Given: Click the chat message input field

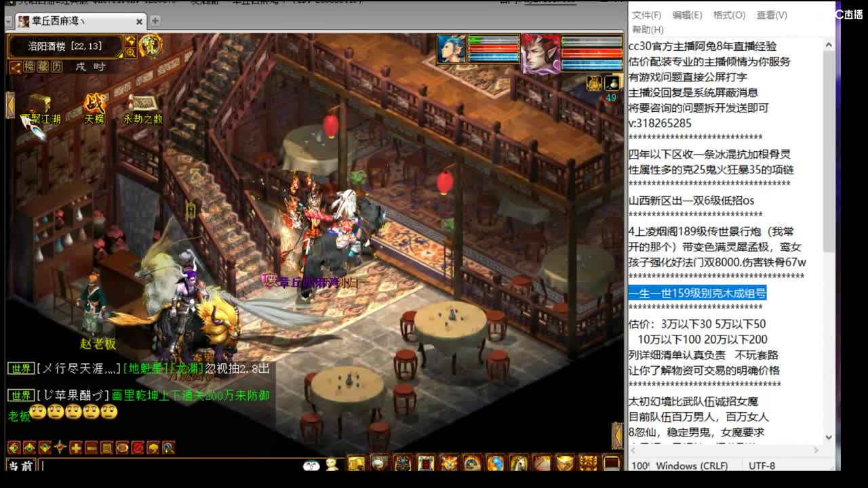Looking at the screenshot, I should [170, 466].
